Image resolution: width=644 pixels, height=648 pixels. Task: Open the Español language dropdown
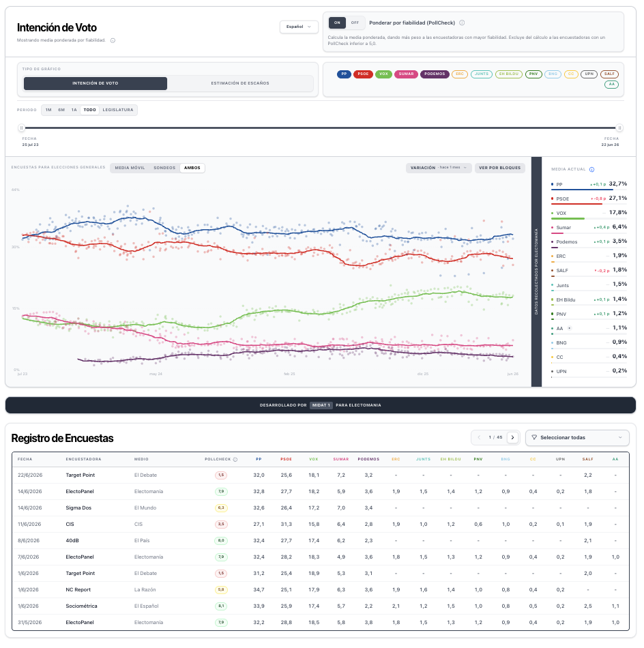(x=299, y=27)
